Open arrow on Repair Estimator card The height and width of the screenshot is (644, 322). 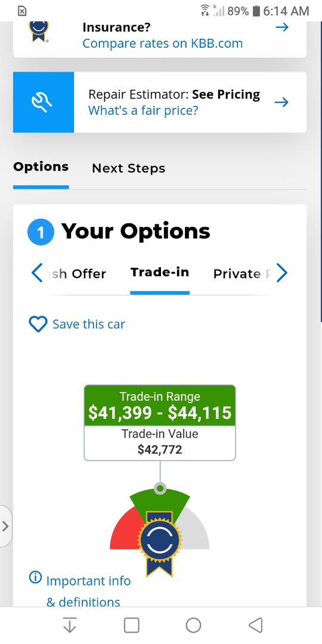[x=281, y=103]
